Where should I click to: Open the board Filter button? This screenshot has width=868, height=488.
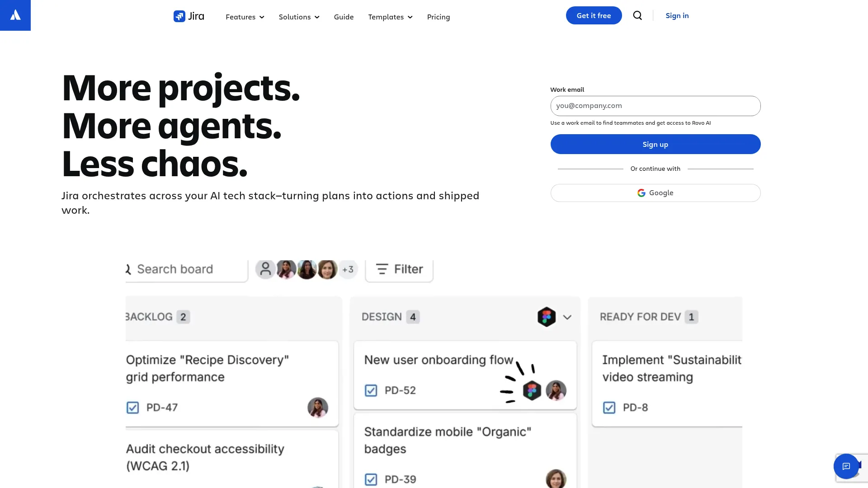point(399,270)
